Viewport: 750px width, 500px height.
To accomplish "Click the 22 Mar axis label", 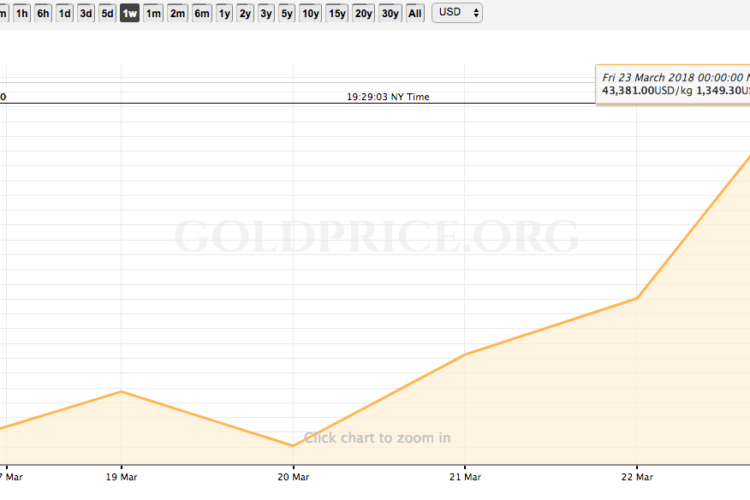I will [637, 477].
